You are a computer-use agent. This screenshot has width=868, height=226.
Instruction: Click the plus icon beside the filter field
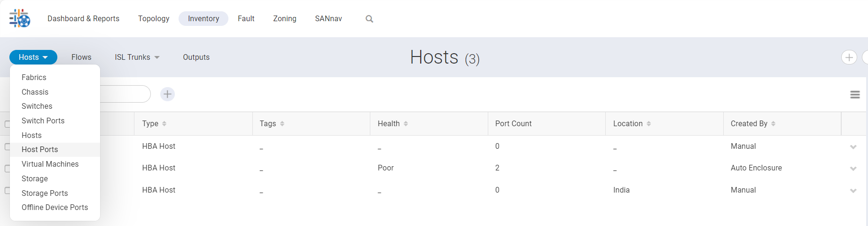tap(167, 94)
